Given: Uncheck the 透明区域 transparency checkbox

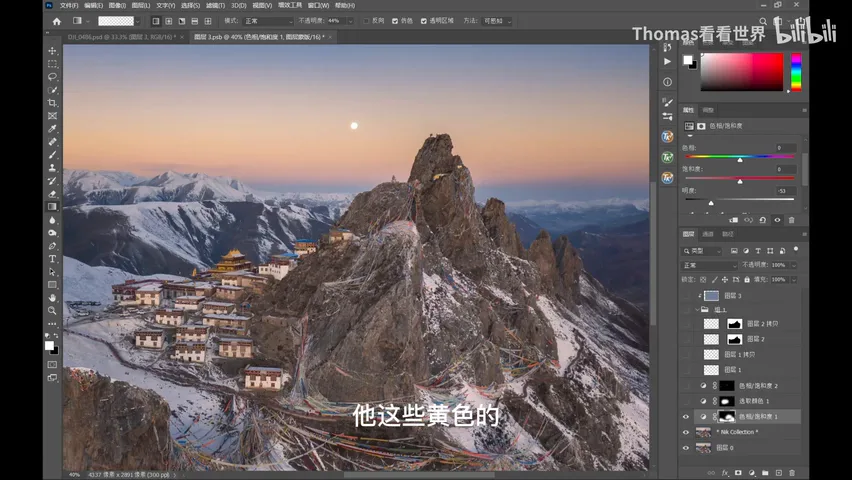Looking at the screenshot, I should [424, 21].
